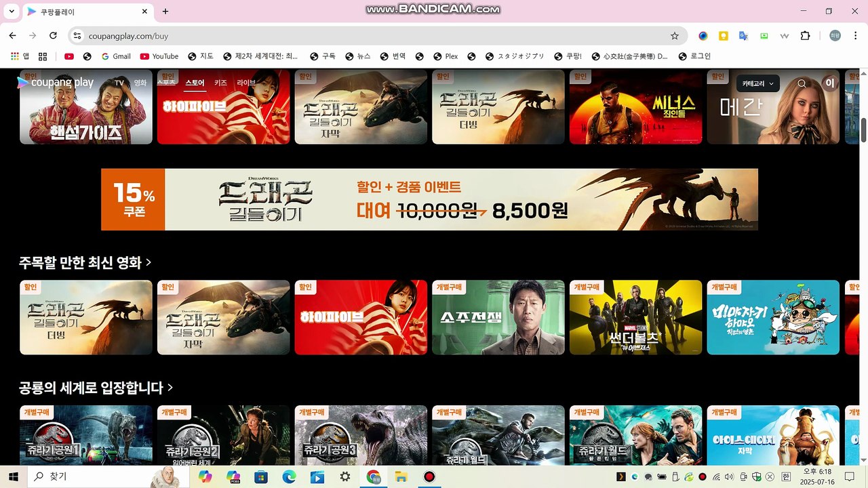The image size is (868, 488).
Task: Go back to the previous page
Action: coord(12,36)
